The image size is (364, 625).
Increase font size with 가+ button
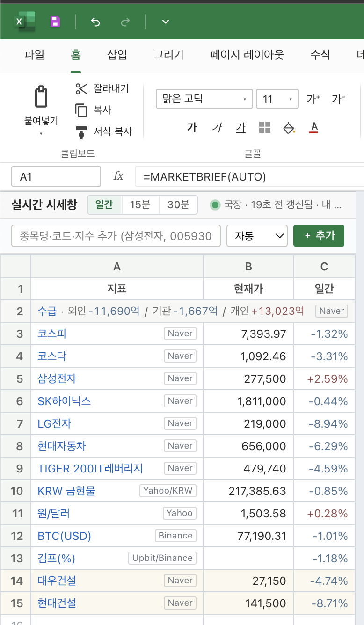coord(313,99)
